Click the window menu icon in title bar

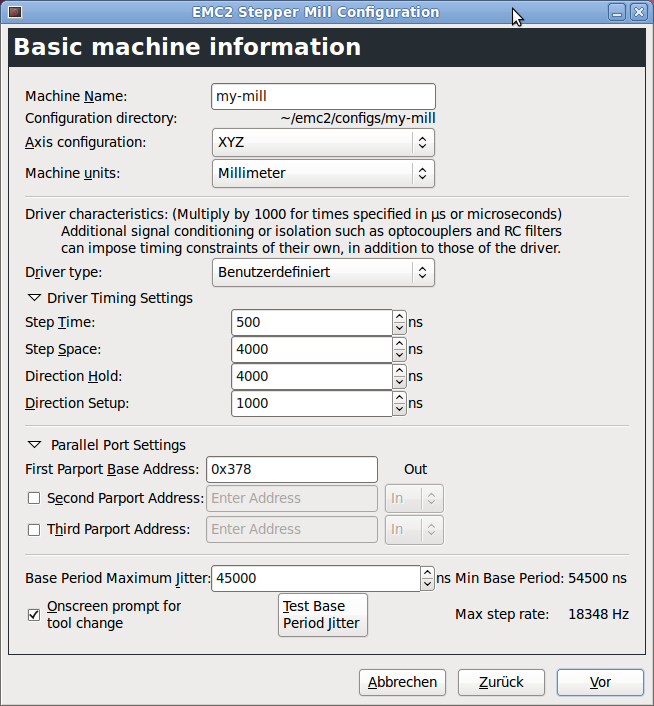pyautogui.click(x=15, y=12)
